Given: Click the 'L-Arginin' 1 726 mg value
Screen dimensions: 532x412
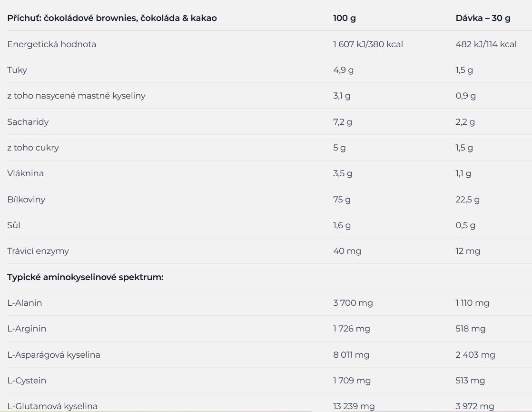Looking at the screenshot, I should pos(352,329).
